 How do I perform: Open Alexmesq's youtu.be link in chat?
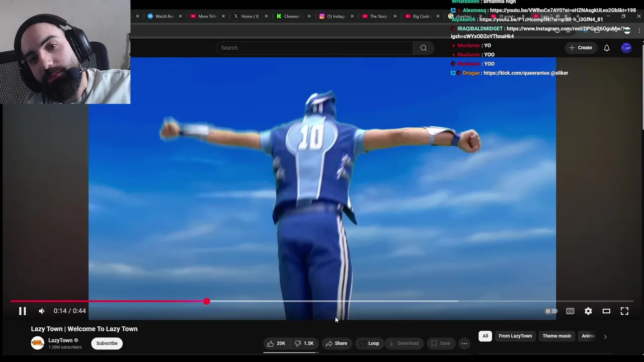coord(562,11)
